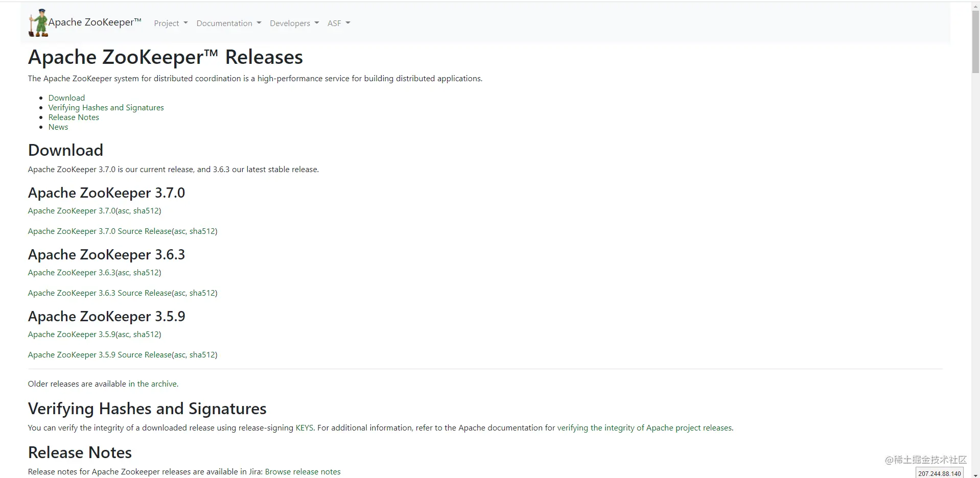Image resolution: width=980 pixels, height=478 pixels.
Task: Download Apache ZooKeeper 3.6.3 Source Release
Action: pos(100,293)
